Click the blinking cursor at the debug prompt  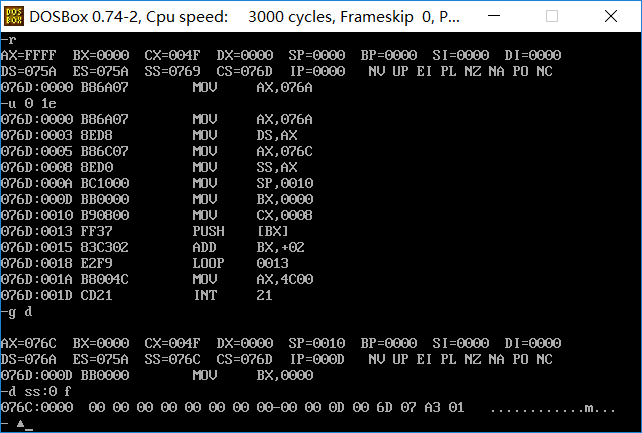click(29, 429)
